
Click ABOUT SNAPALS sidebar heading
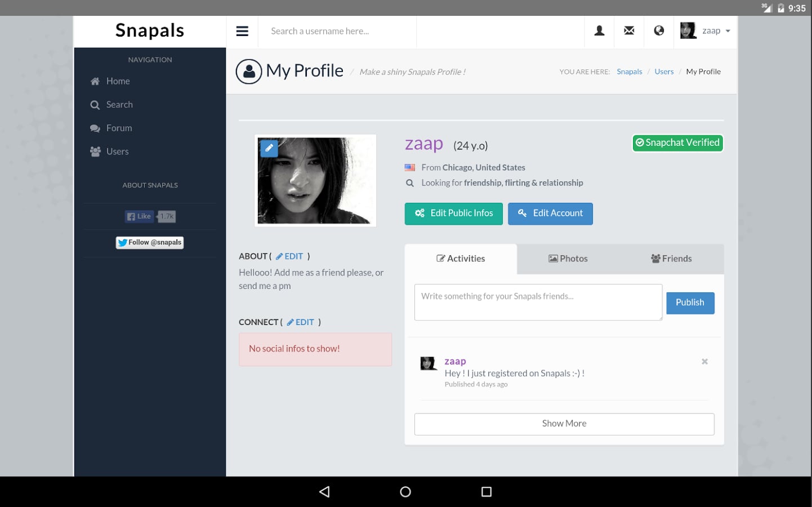[150, 185]
